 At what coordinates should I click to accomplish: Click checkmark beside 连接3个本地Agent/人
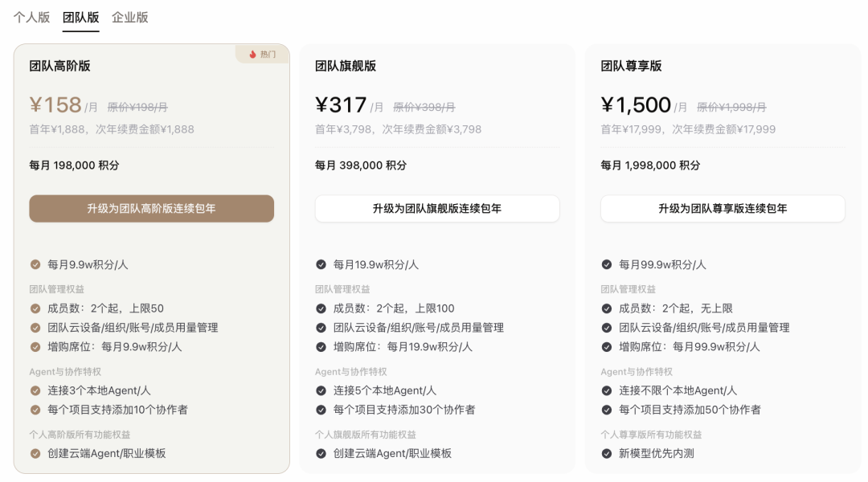coord(35,390)
